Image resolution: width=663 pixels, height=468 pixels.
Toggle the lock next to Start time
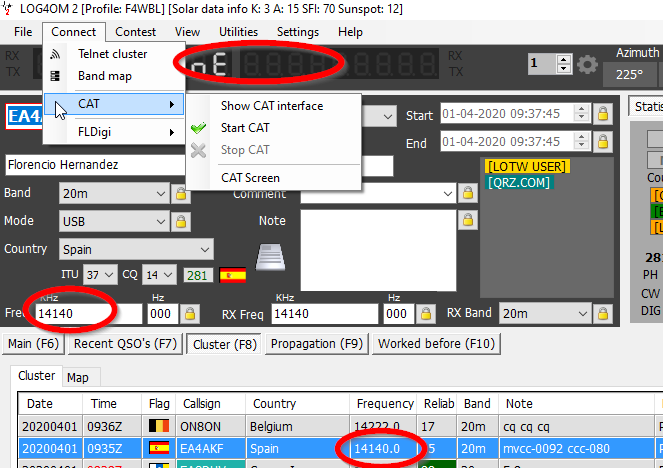pos(603,114)
